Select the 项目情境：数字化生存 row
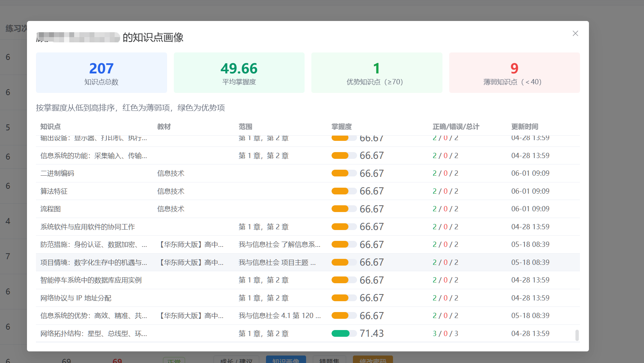Image resolution: width=644 pixels, height=363 pixels. point(308,262)
